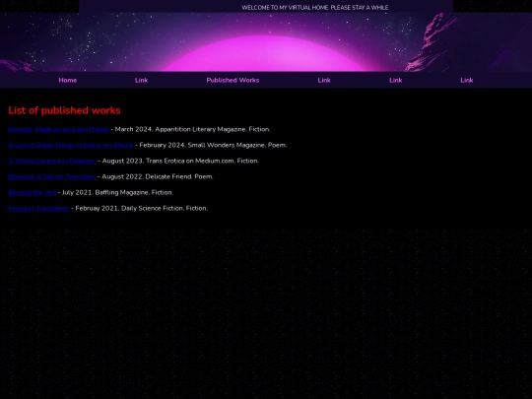Screen dimensions: 532x399
Task: Go to the Home page
Action: point(68,81)
